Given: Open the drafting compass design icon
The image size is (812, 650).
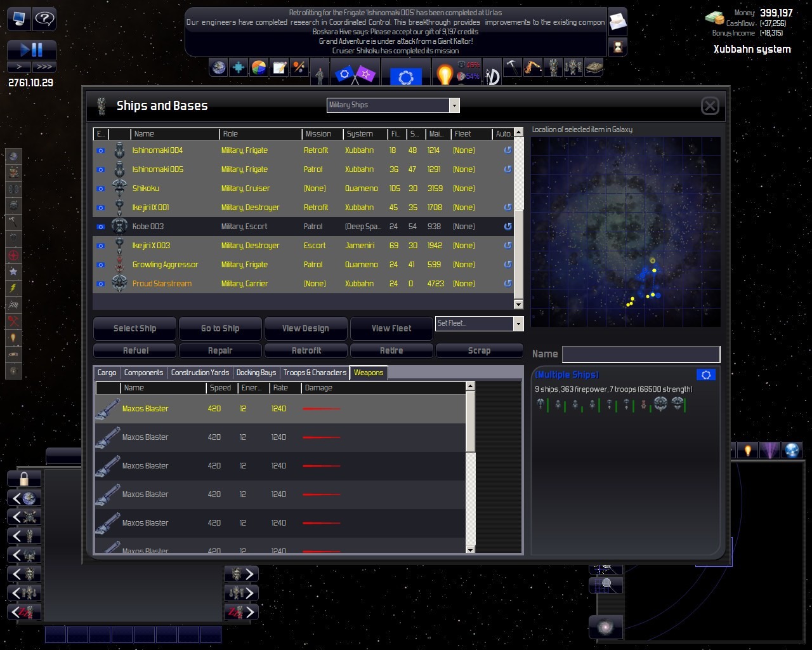Looking at the screenshot, I should click(x=492, y=73).
